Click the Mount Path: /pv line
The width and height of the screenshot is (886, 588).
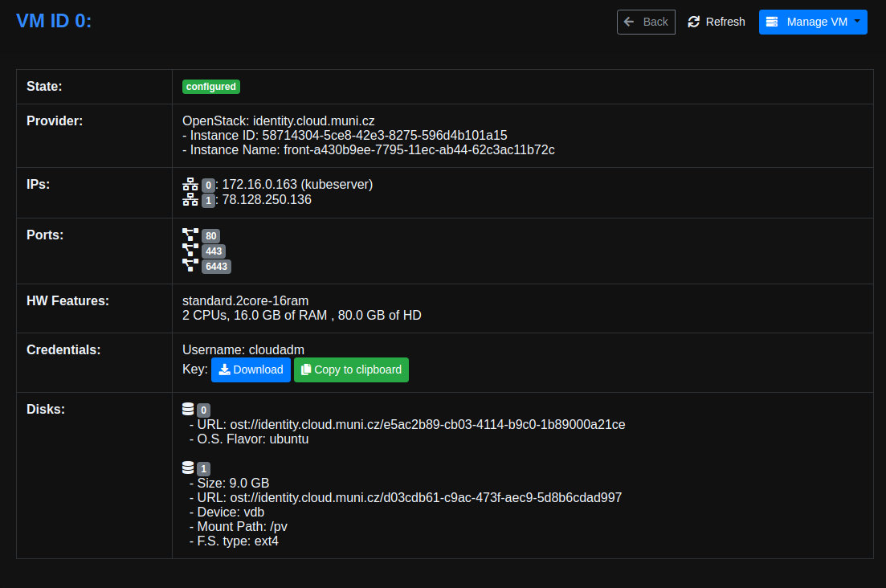click(x=239, y=527)
